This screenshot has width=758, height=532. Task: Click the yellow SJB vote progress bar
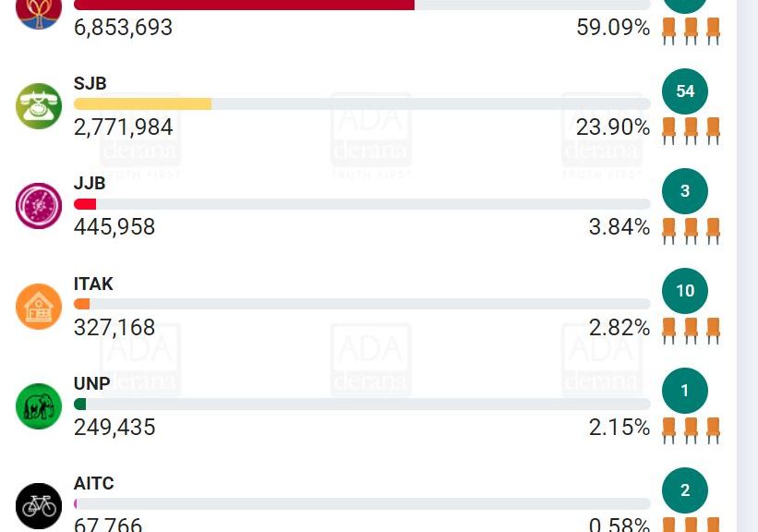[143, 104]
